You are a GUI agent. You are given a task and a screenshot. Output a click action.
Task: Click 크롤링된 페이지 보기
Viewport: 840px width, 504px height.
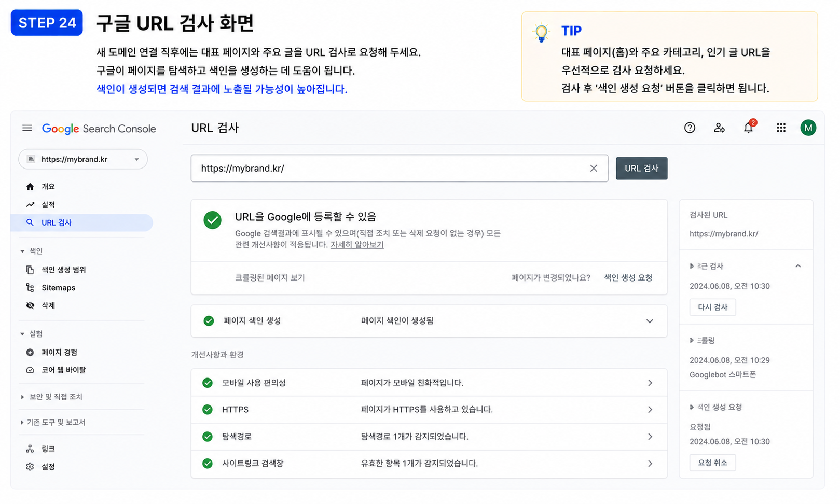point(270,278)
